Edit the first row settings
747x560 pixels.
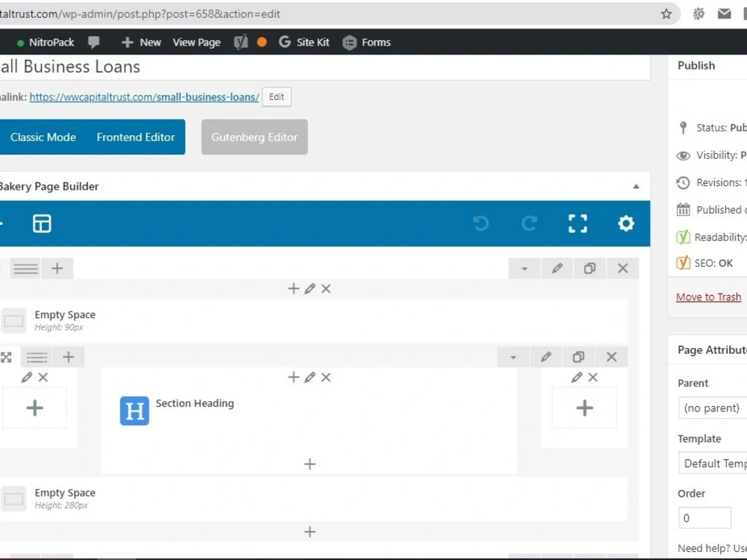[557, 268]
